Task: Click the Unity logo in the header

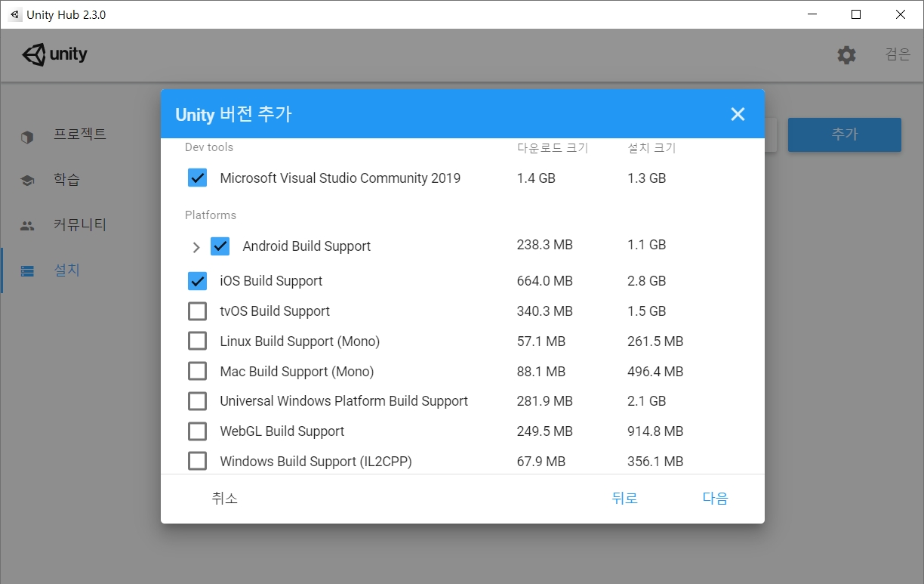Action: click(54, 54)
